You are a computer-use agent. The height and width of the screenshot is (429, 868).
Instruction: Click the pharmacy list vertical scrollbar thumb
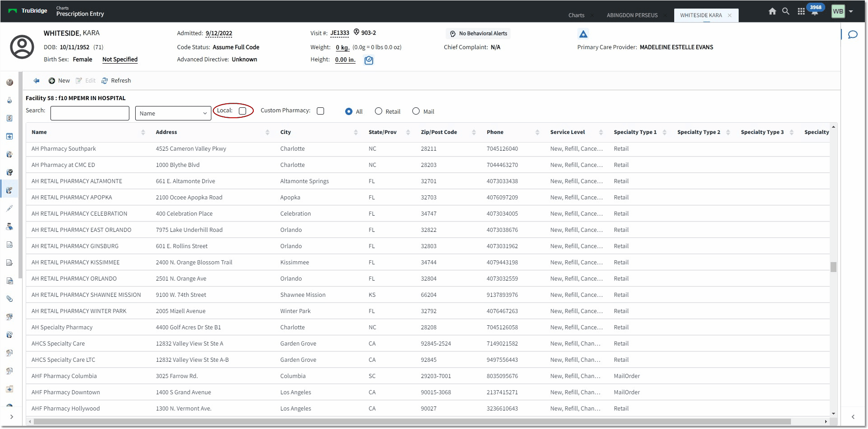(833, 267)
